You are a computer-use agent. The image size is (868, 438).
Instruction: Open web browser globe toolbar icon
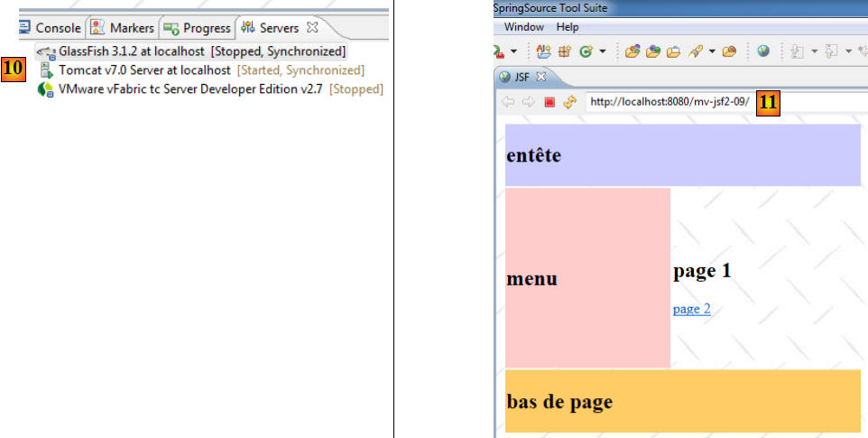(763, 51)
